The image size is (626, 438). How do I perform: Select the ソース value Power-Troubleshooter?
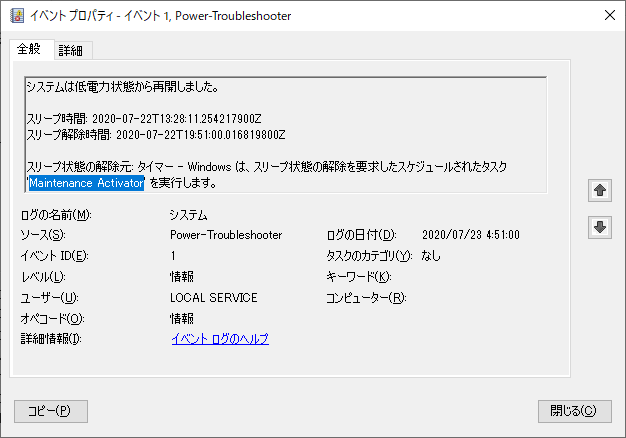pyautogui.click(x=226, y=235)
